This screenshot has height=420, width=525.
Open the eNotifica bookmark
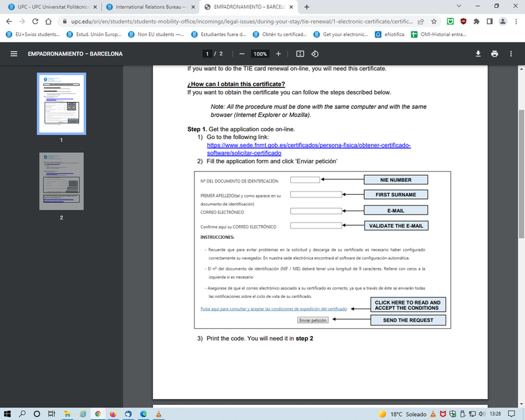click(x=389, y=34)
